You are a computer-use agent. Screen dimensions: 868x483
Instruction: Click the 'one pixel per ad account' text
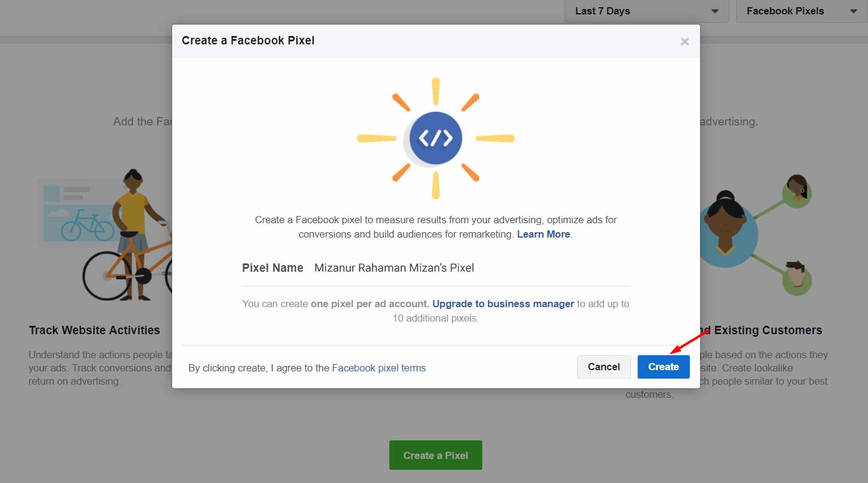point(370,304)
